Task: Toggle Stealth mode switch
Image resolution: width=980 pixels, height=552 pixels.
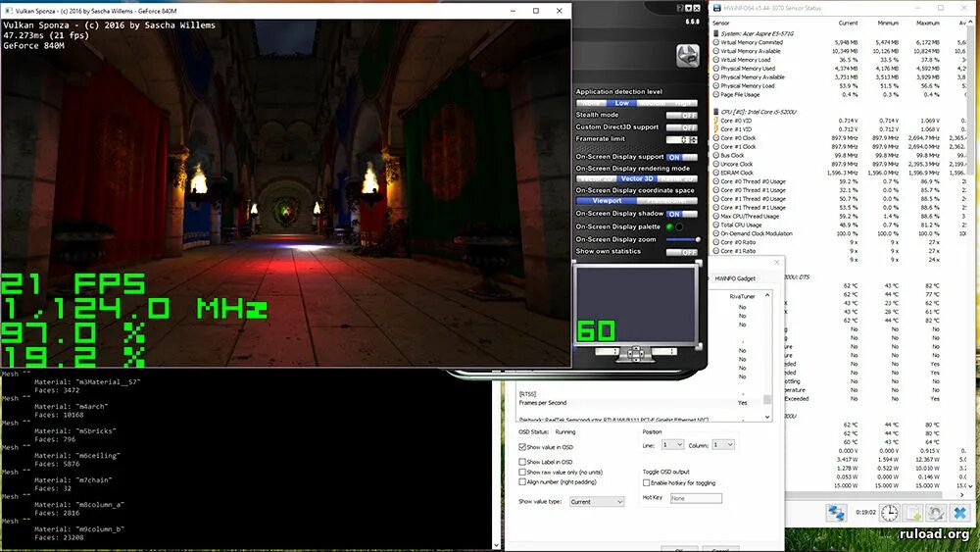Action: pyautogui.click(x=681, y=115)
